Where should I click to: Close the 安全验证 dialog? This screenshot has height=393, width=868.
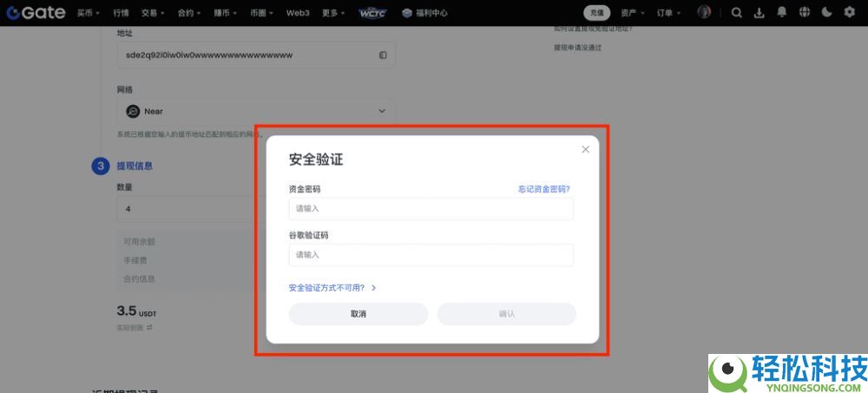coord(586,149)
